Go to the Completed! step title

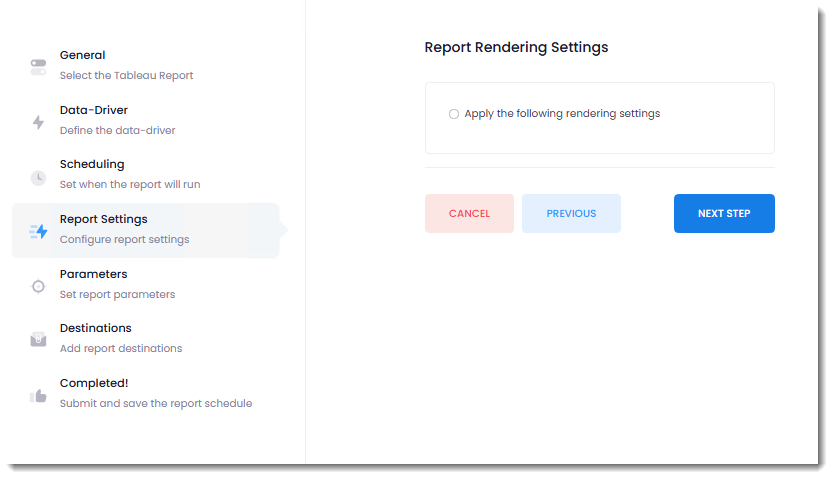click(94, 383)
